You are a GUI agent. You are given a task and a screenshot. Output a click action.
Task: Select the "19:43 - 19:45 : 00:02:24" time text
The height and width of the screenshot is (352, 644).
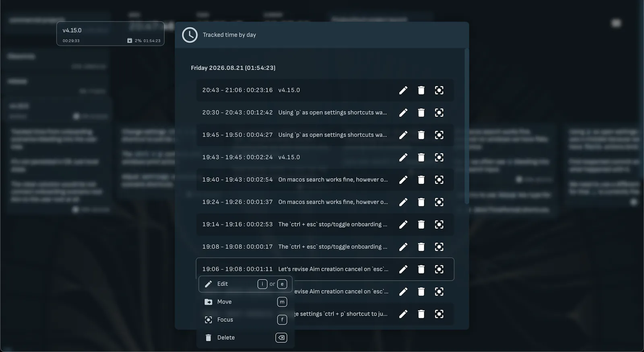237,157
